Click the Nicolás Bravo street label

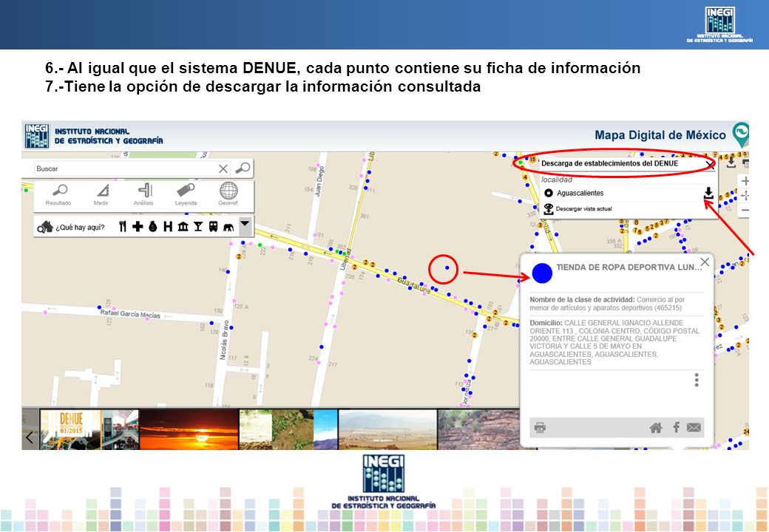(x=225, y=340)
